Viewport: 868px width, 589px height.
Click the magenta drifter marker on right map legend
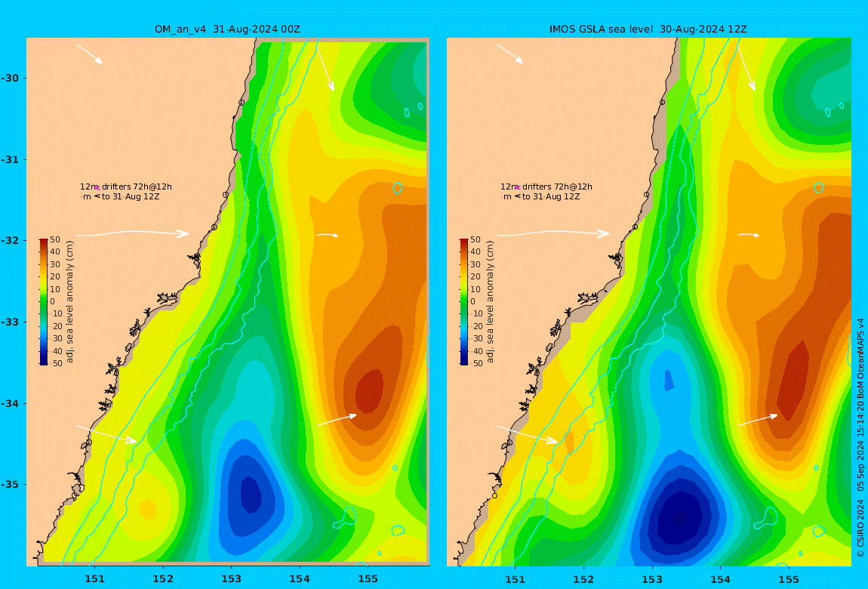click(518, 188)
